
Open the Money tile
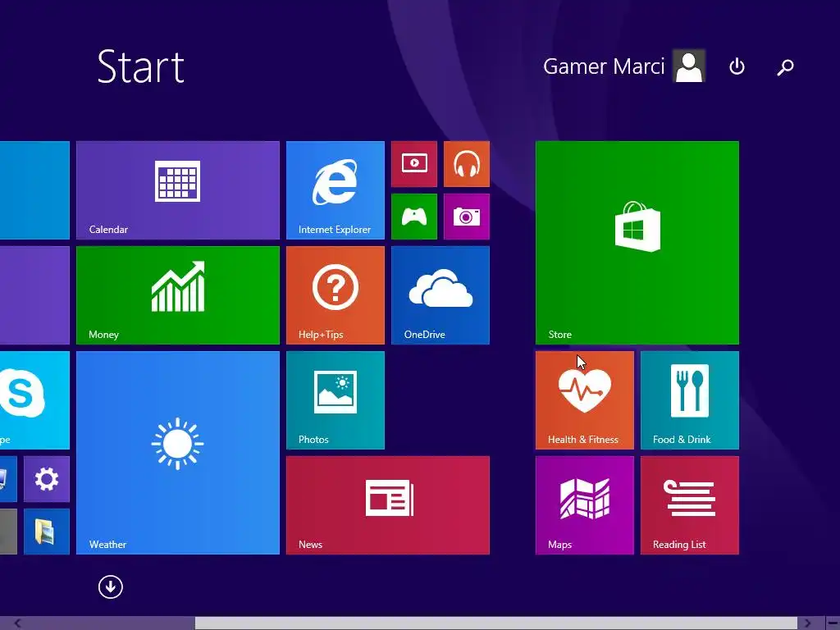click(178, 295)
